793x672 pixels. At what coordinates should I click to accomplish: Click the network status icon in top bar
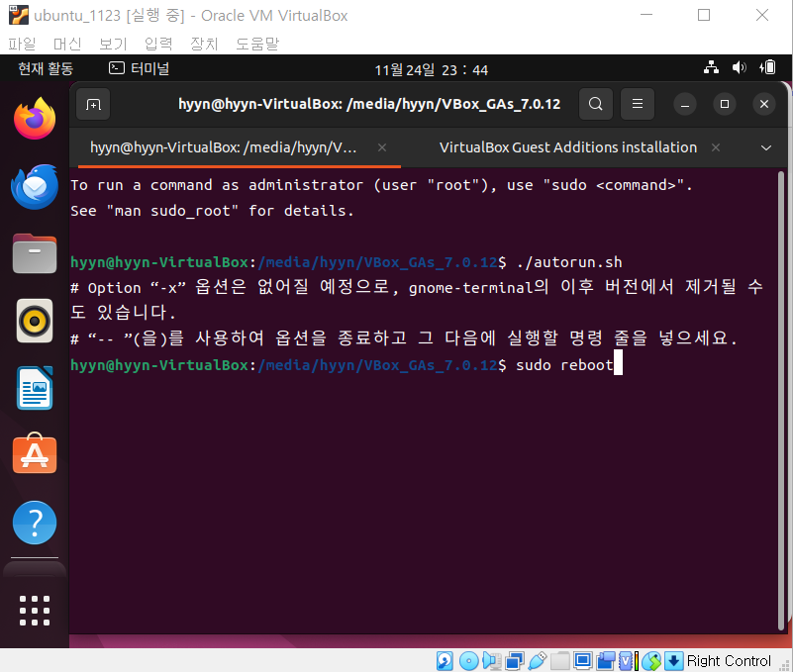coord(711,67)
